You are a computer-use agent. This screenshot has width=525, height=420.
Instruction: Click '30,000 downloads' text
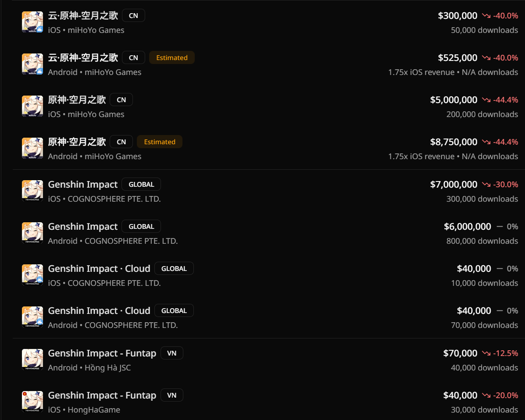[485, 410]
